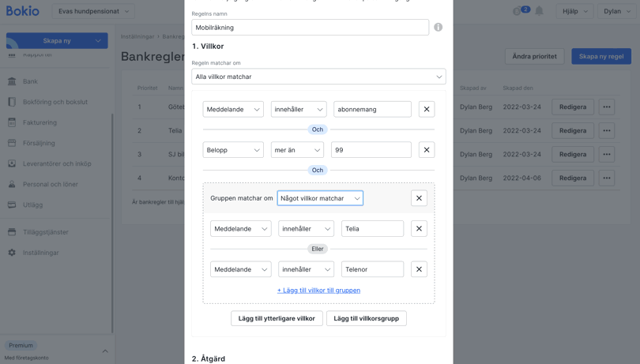Click 'Lägg till ytterligare villkor' button
Viewport: 640px width, 364px height.
click(277, 318)
